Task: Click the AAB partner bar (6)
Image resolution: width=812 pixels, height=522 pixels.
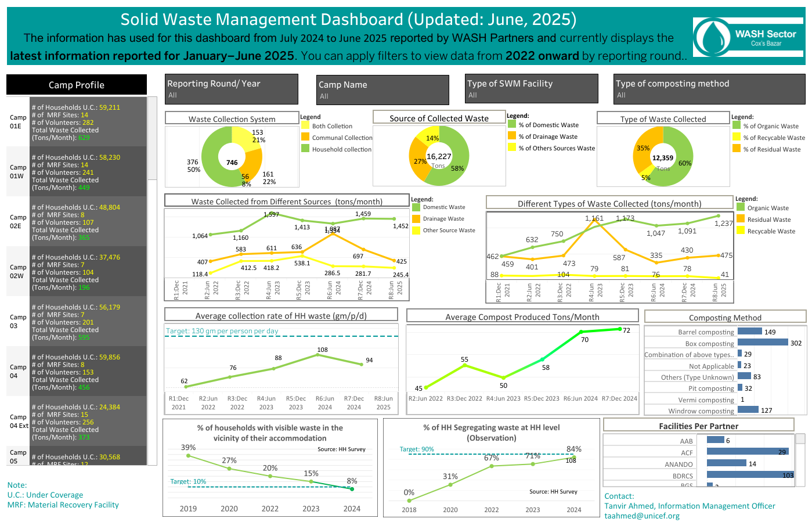Action: (x=716, y=440)
